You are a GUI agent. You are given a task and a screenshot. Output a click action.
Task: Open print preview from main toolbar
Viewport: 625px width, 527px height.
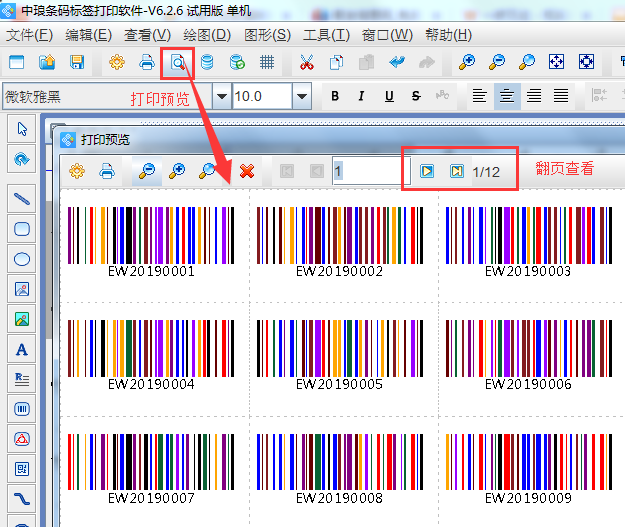(177, 62)
